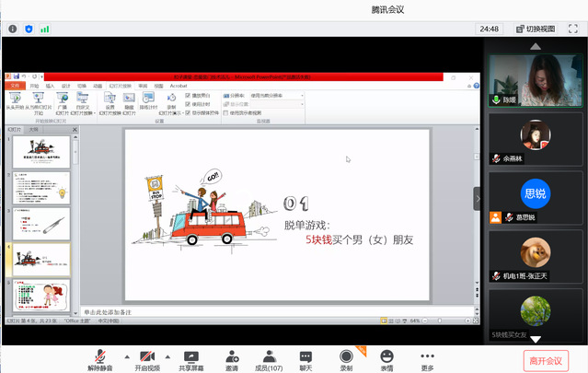Screen dimensions: 588x373
Task: Open the 表情 emoji reactions
Action: [x=387, y=355]
